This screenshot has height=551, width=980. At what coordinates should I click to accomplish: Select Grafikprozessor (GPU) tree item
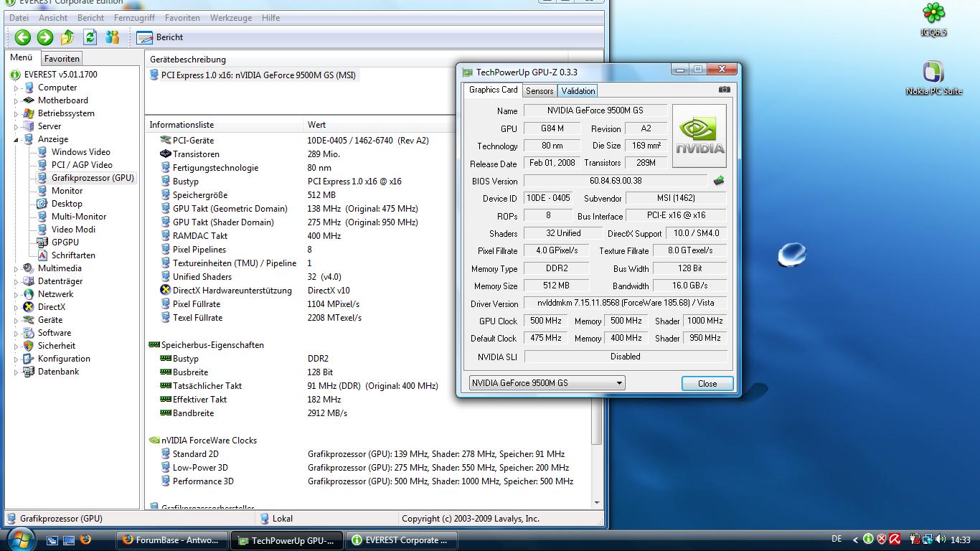(92, 178)
